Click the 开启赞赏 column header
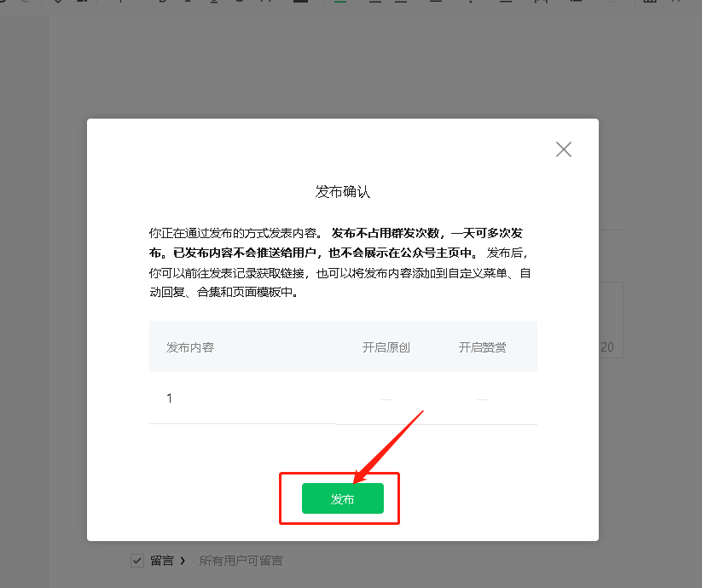Viewport: 702px width, 588px height. [482, 347]
